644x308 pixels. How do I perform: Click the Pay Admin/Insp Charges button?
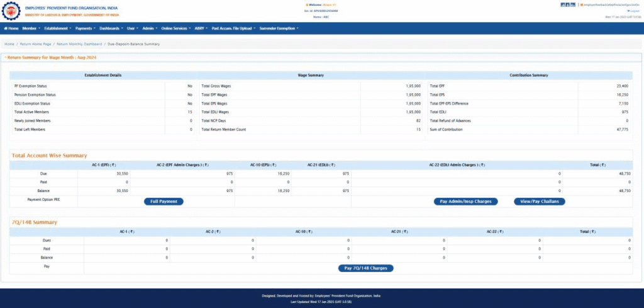(x=466, y=202)
